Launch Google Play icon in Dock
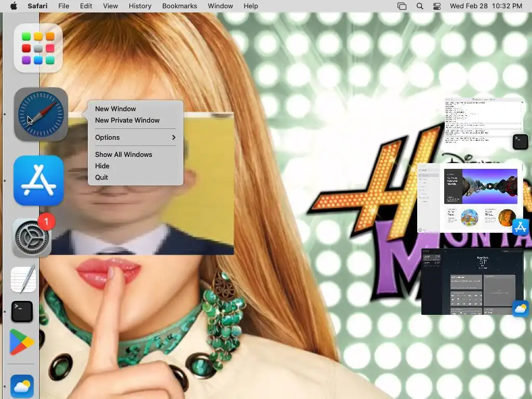Image resolution: width=532 pixels, height=399 pixels. (x=22, y=342)
